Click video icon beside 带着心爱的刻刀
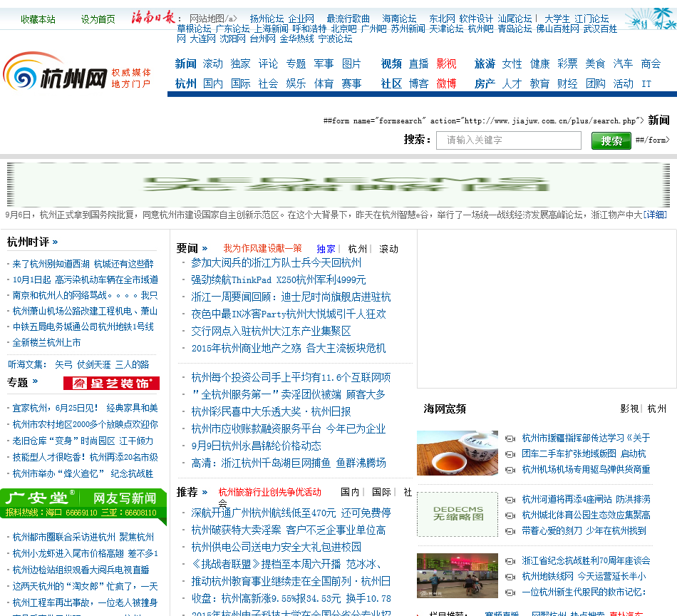The height and width of the screenshot is (616, 677). (x=510, y=531)
